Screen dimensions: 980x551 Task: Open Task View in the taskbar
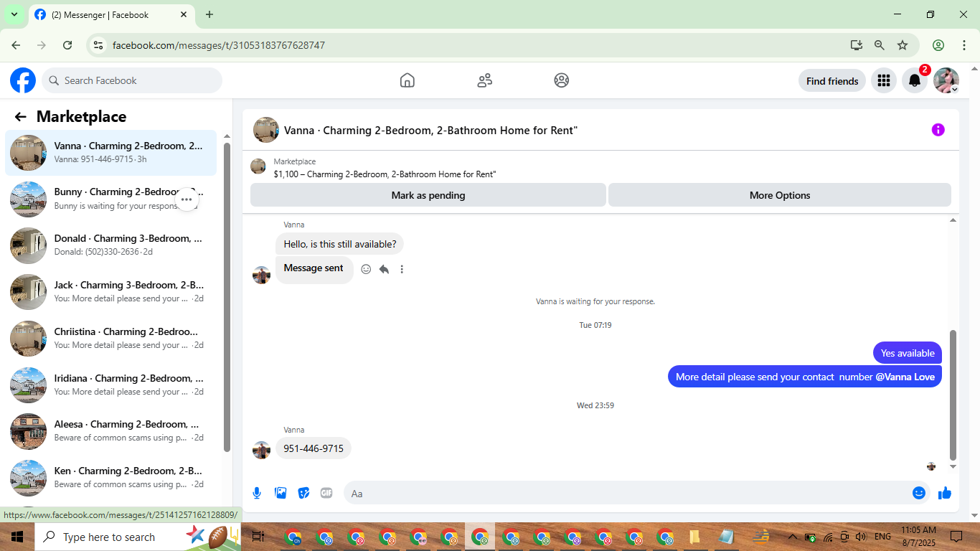point(258,537)
